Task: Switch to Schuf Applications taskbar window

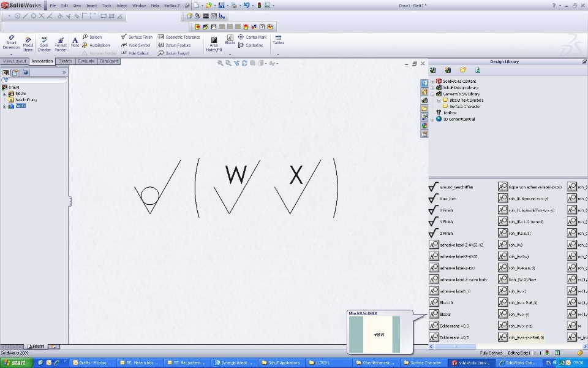Action: (281, 362)
